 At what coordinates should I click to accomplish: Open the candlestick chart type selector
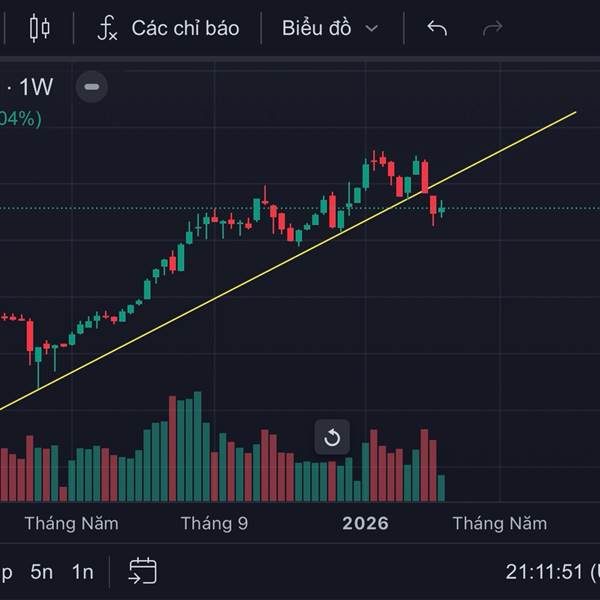click(x=39, y=28)
